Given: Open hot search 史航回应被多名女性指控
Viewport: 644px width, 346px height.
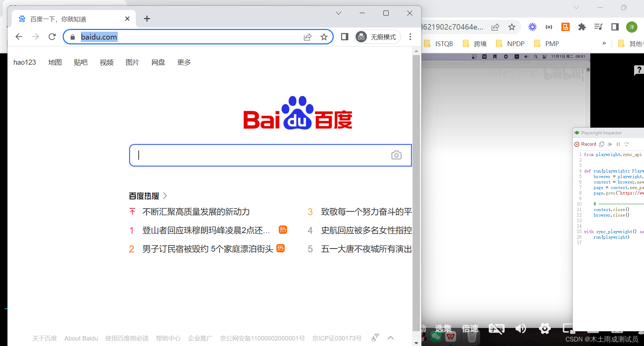Looking at the screenshot, I should pos(367,230).
